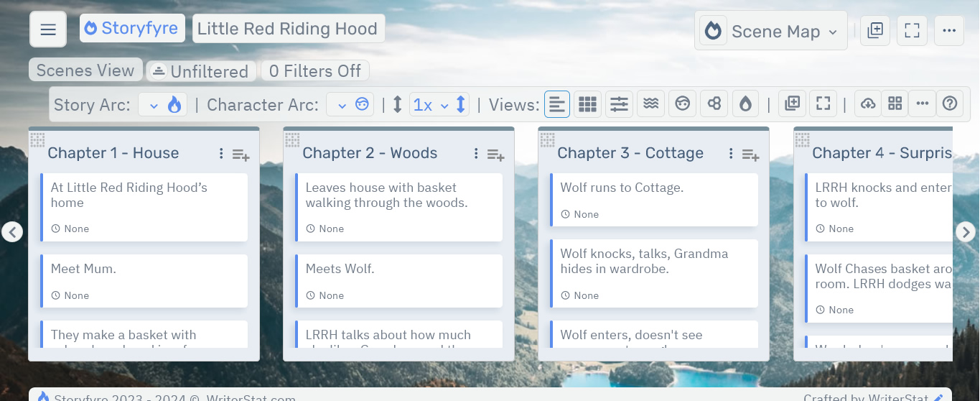Click the add item icon beside Scene Map
The image size is (980, 401).
click(875, 31)
